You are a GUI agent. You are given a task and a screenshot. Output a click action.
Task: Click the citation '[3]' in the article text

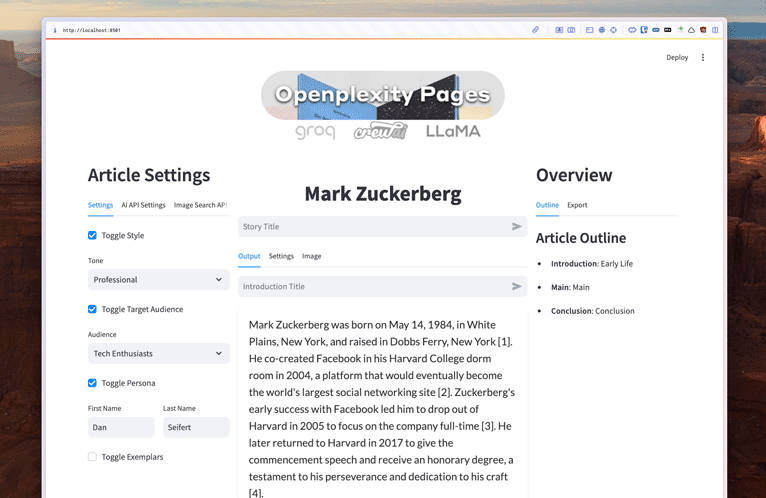488,426
